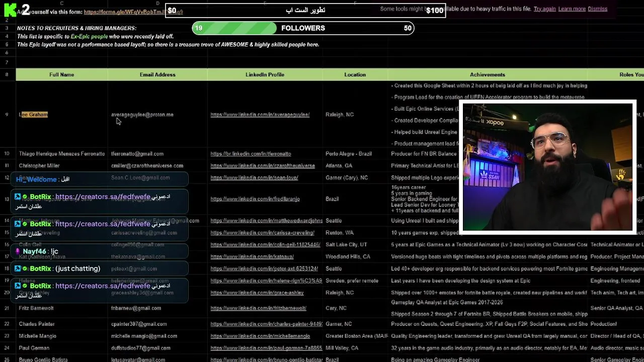
Task: Dismiss the heavy traffic notice
Action: click(x=597, y=9)
